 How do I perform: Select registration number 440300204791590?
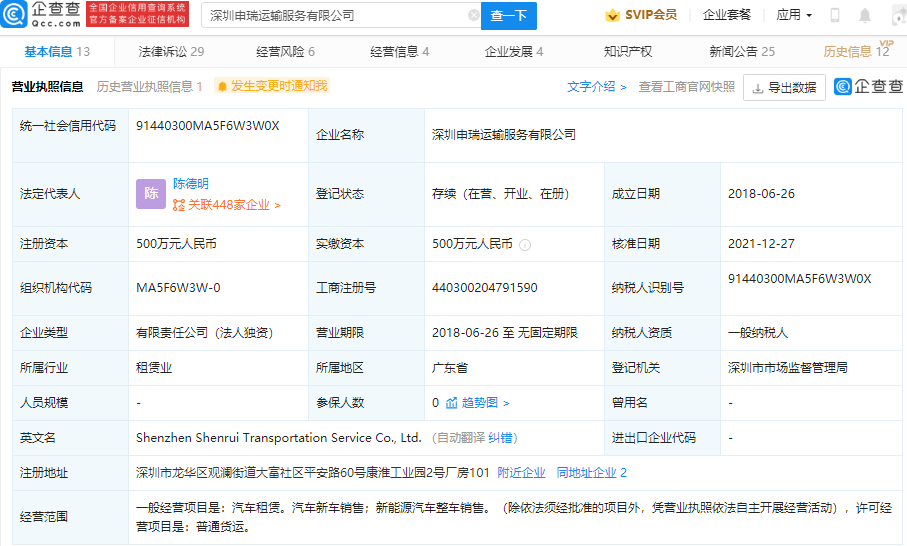485,288
